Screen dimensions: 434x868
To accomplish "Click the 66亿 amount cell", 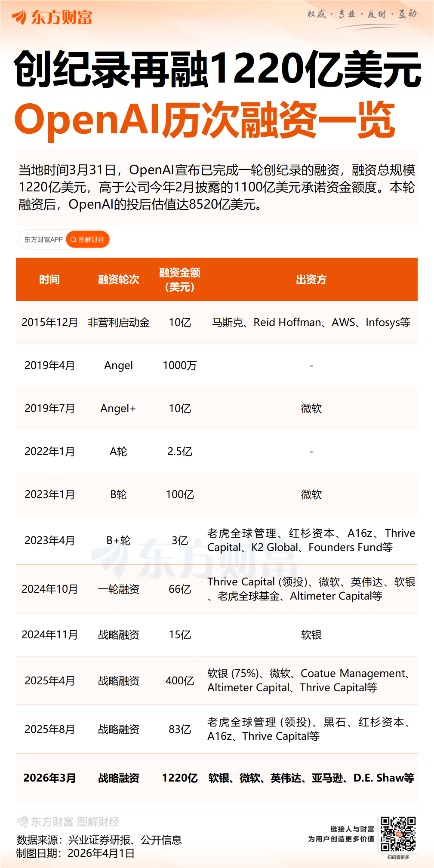I will [180, 589].
